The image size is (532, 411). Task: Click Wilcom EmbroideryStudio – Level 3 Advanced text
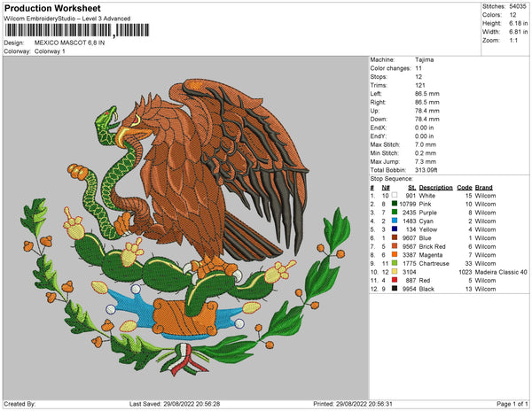[x=67, y=19]
